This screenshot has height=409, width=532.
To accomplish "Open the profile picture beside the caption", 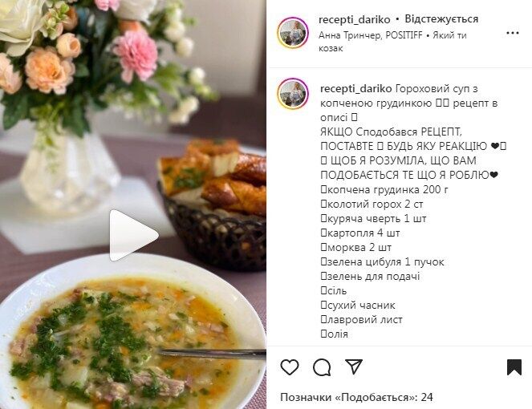I will click(x=293, y=93).
